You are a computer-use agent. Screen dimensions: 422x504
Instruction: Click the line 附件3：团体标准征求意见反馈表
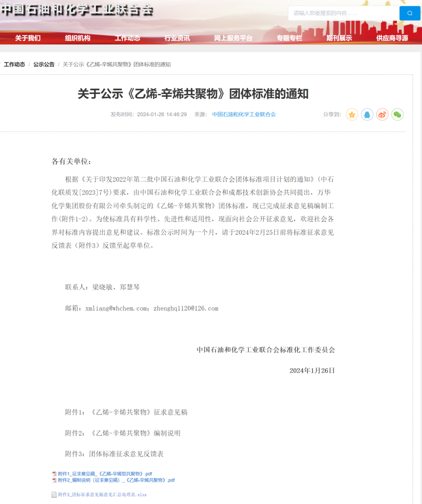(114, 454)
